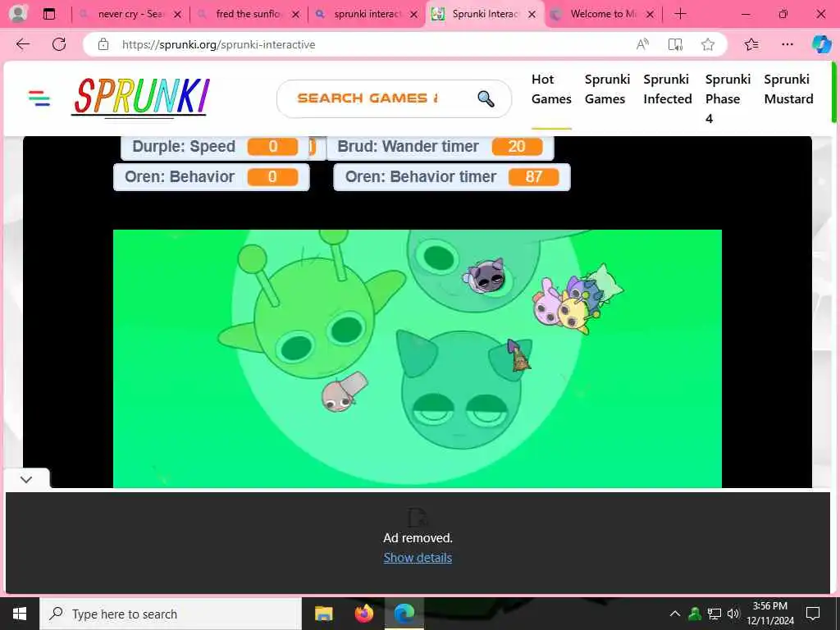Viewport: 840px width, 630px height.
Task: Close the 'fred the sunflo' tab
Action: pos(295,15)
